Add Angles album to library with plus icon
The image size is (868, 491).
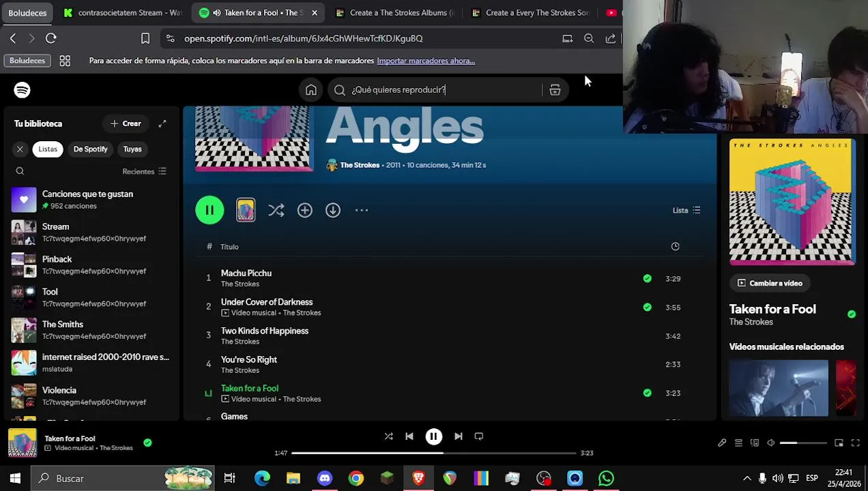pos(305,210)
